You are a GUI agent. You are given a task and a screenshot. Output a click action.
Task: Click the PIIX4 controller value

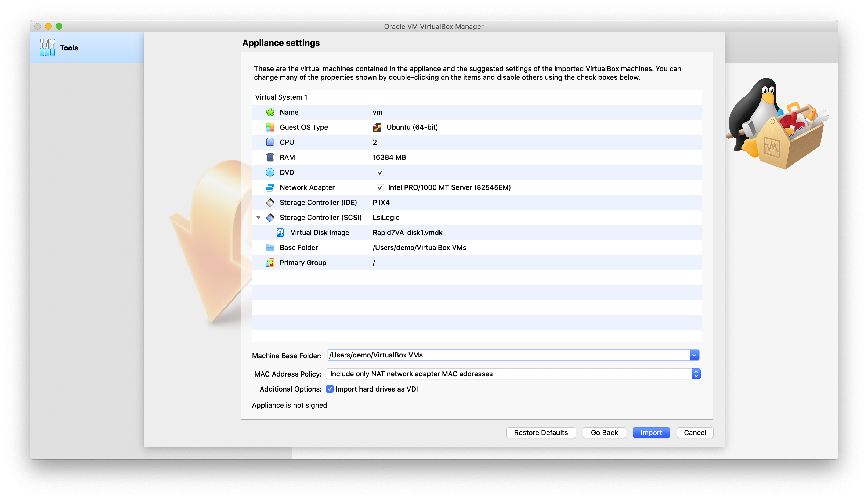coord(381,203)
